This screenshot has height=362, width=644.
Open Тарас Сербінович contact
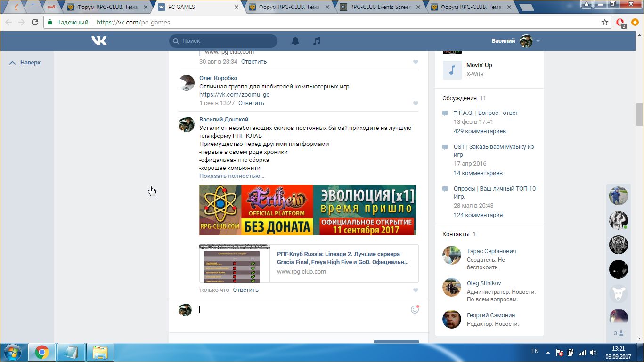click(x=491, y=251)
